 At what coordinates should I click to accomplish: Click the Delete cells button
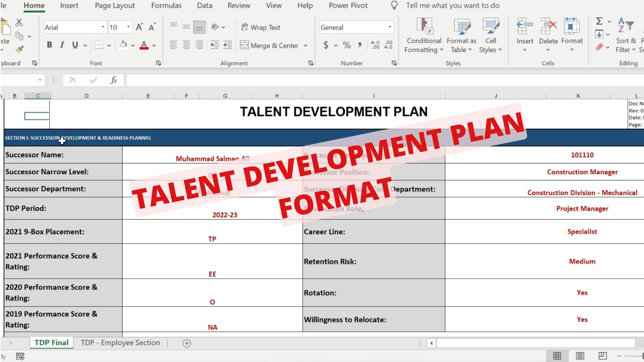548,35
